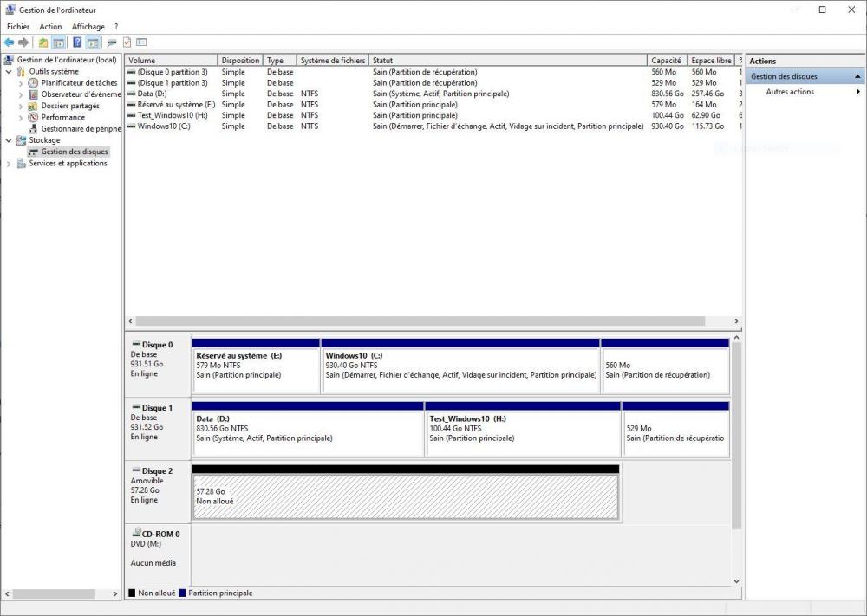Viewport: 867px width, 616px height.
Task: Click the blue Help question mark icon
Action: [78, 42]
